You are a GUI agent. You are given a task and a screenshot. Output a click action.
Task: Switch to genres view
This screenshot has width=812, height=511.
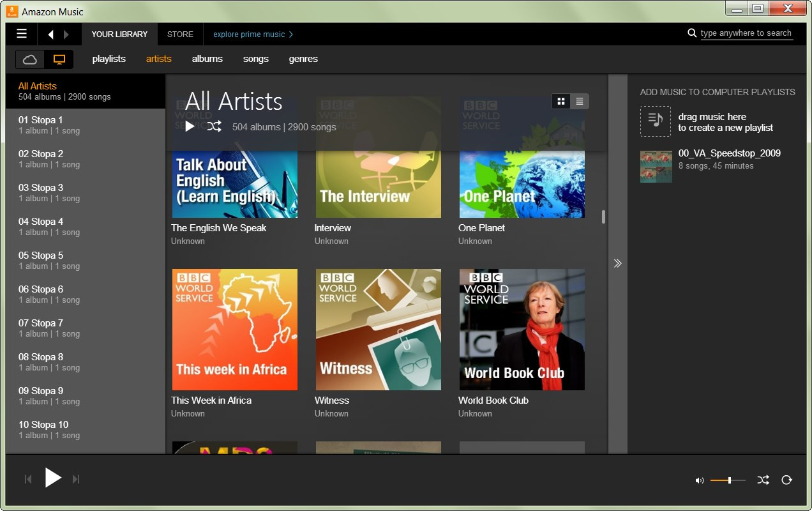[x=303, y=59]
